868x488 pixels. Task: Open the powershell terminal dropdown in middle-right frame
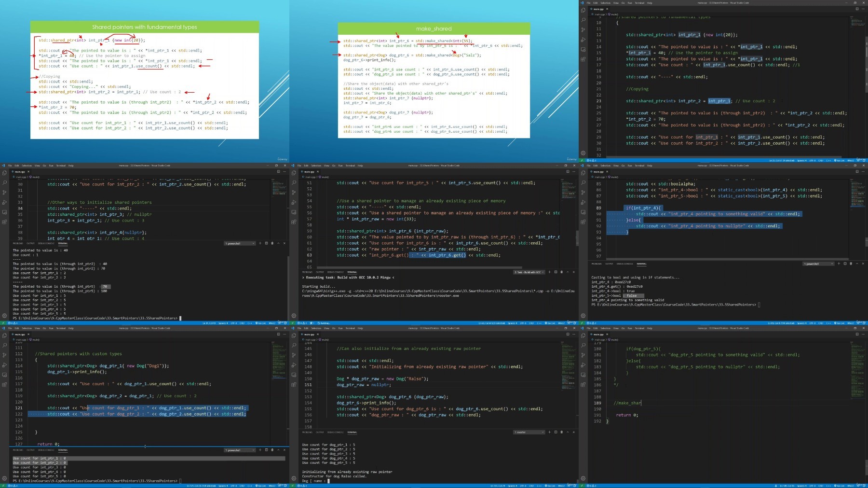pyautogui.click(x=818, y=264)
